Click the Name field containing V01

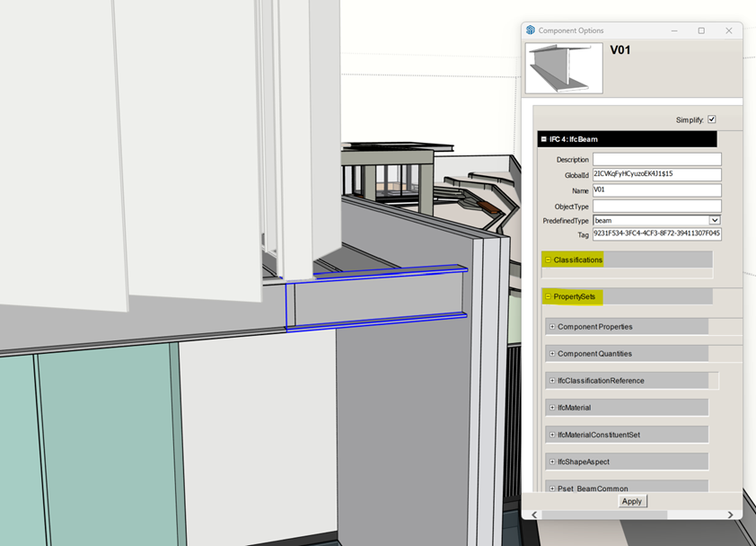656,190
